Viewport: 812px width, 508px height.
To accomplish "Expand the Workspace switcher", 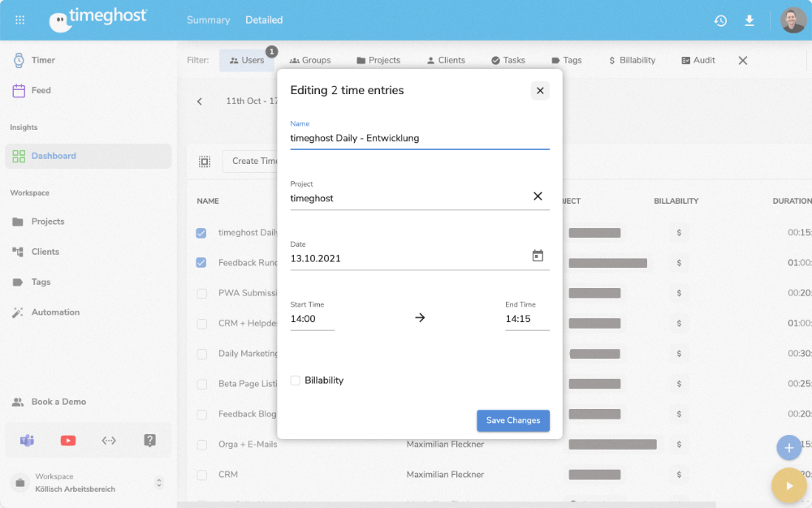I will point(159,483).
